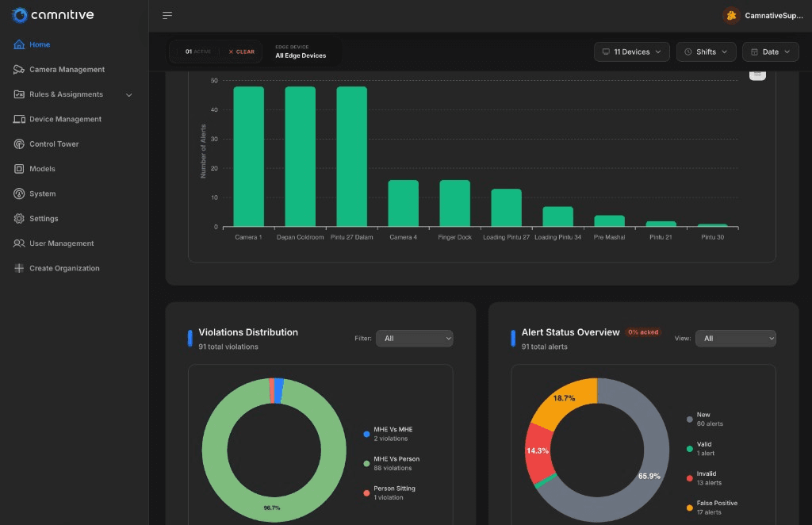Click the Violations Distribution heading
Image resolution: width=812 pixels, height=525 pixels.
click(x=248, y=332)
